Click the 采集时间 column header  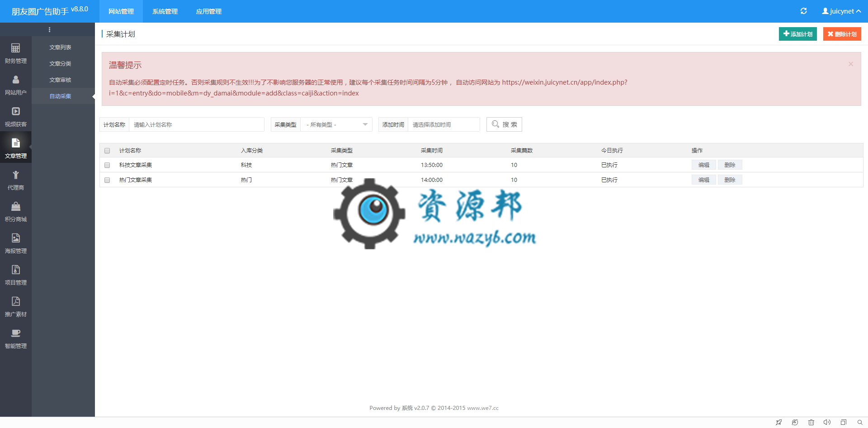pyautogui.click(x=432, y=151)
